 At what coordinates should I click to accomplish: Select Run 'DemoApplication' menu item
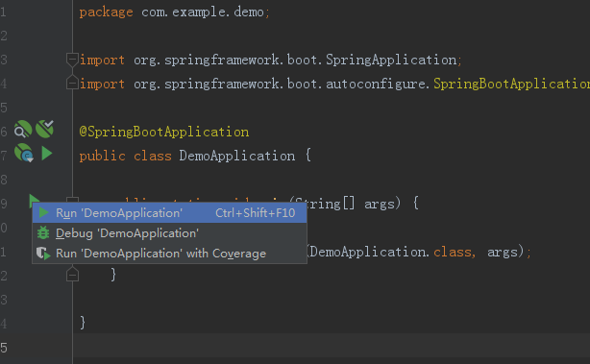169,213
